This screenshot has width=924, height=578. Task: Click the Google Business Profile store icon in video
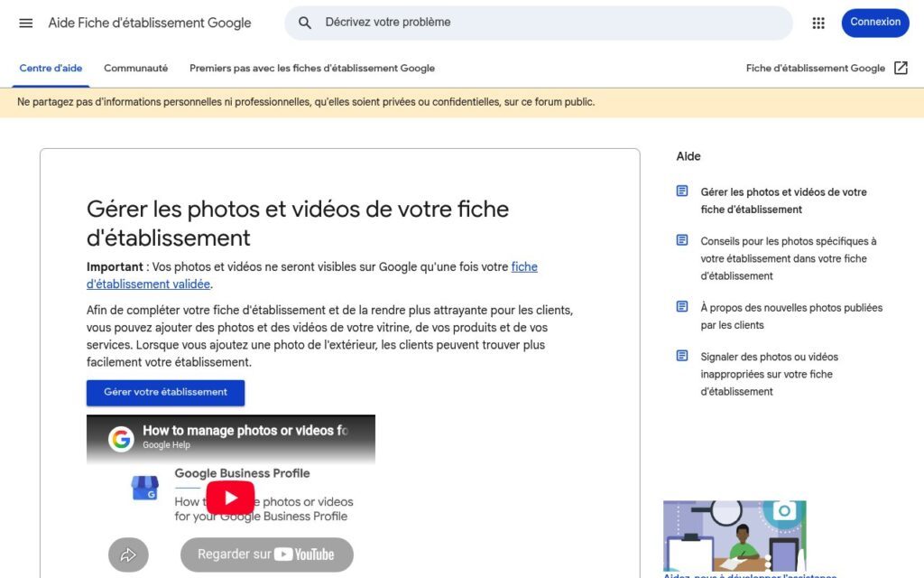point(145,488)
